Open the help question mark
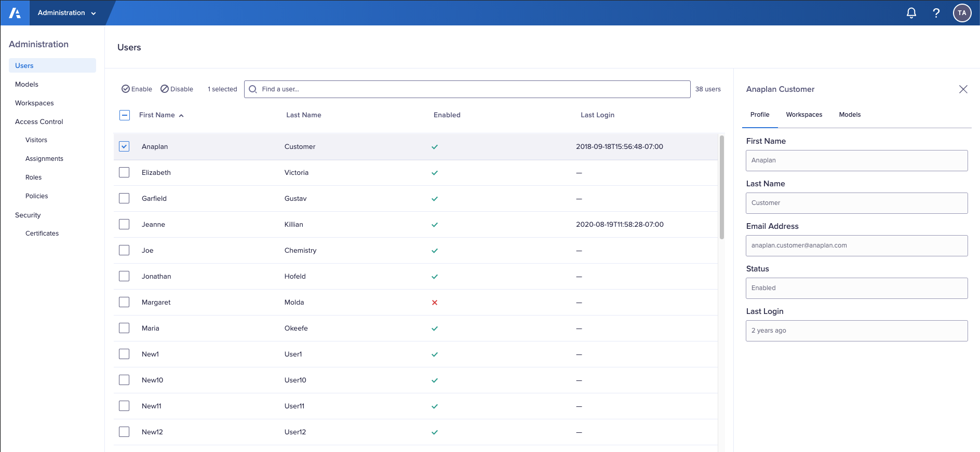Image resolution: width=980 pixels, height=452 pixels. click(936, 13)
